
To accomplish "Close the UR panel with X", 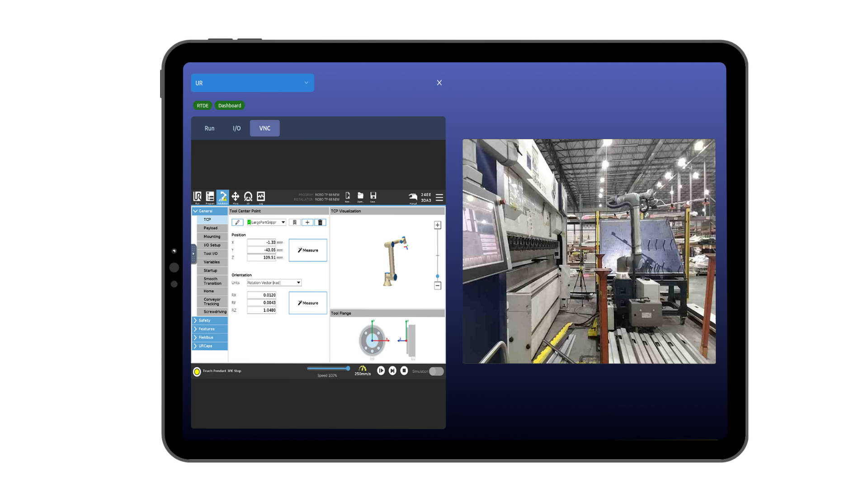I will point(439,83).
